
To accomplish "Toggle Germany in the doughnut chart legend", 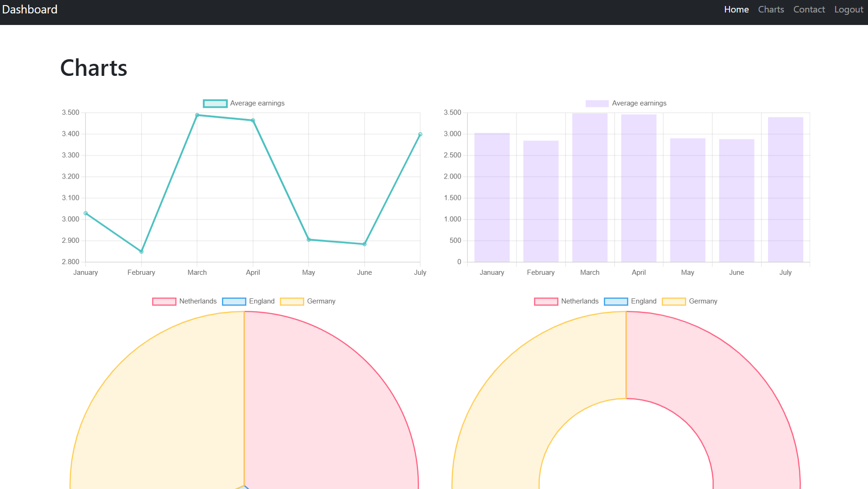I will (x=690, y=301).
